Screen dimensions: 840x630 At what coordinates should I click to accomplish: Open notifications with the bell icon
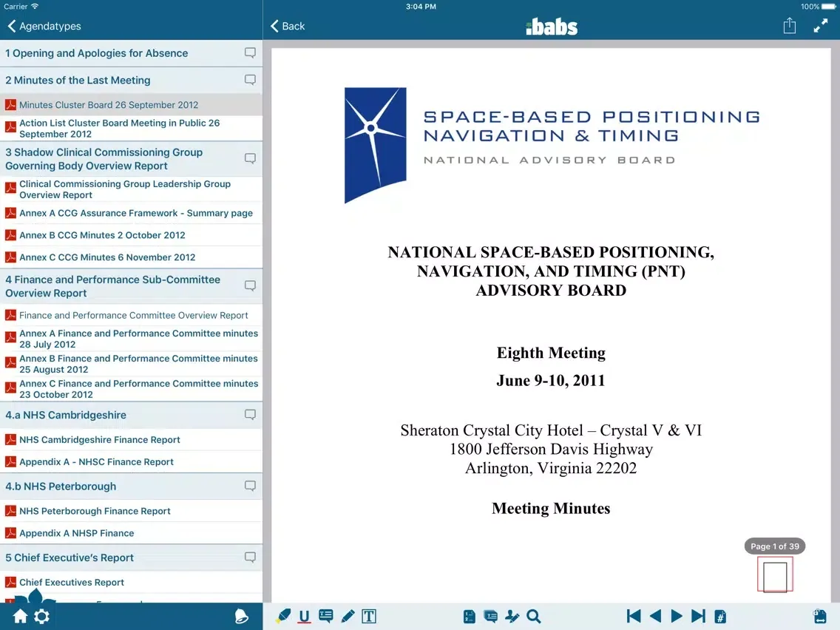click(x=242, y=616)
